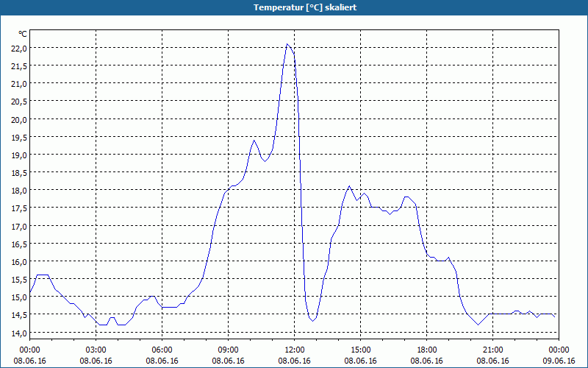Click the 17,5 y-axis label

click(19, 208)
